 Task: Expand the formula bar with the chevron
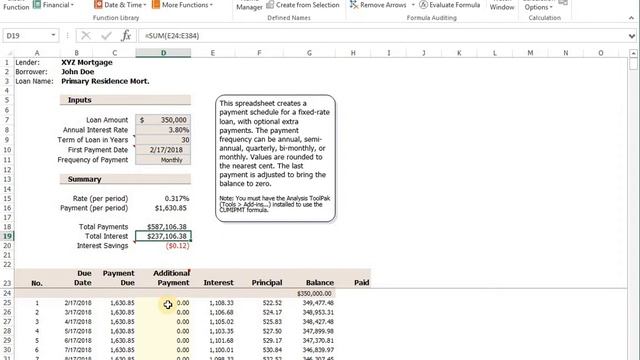[632, 36]
